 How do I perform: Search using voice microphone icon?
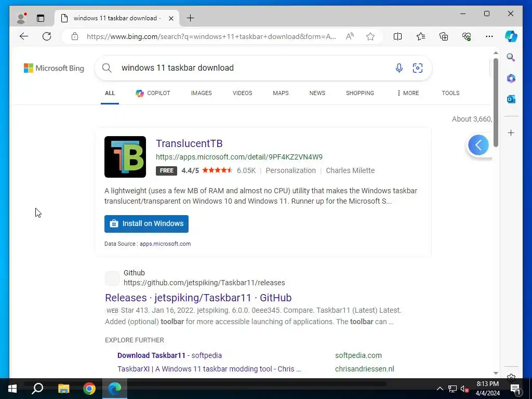pyautogui.click(x=399, y=68)
